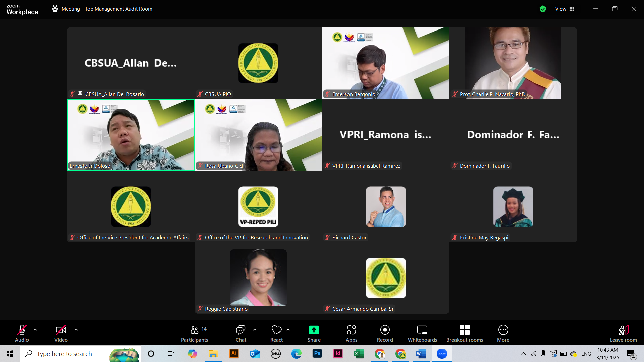Viewport: 644px width, 362px height.
Task: Expand audio options arrow
Action: [35, 330]
